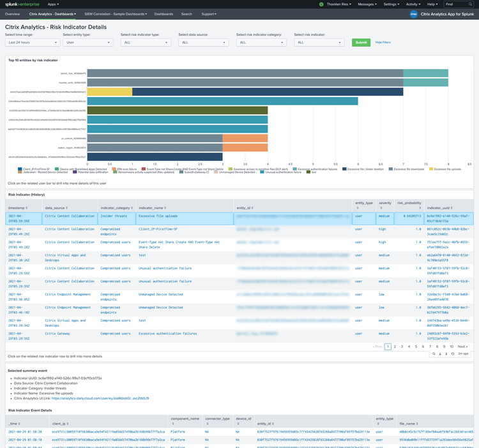This screenshot has width=479, height=448.
Task: Open the risk indicator type dropdown
Action: (146, 42)
